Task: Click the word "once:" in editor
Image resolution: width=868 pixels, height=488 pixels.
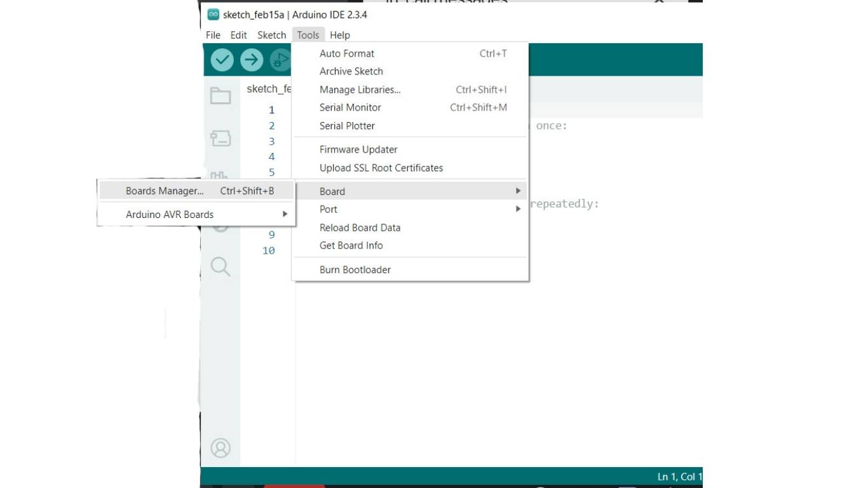Action: click(552, 126)
